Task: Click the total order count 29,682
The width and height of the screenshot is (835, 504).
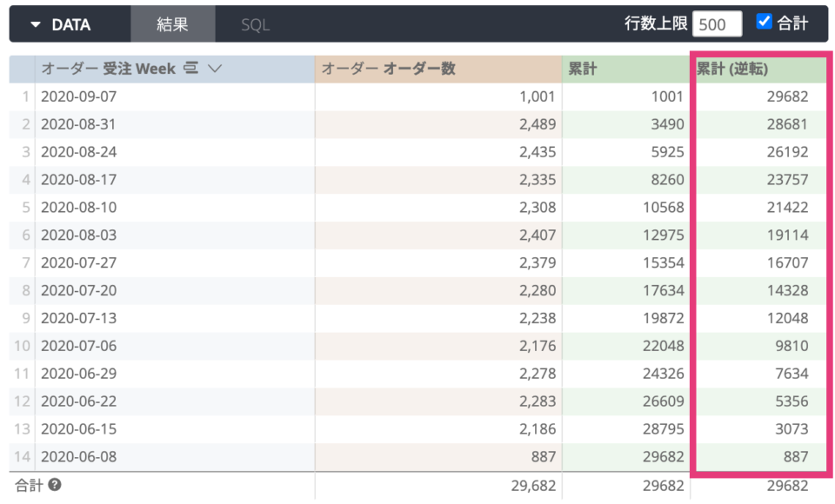Action: coord(533,486)
